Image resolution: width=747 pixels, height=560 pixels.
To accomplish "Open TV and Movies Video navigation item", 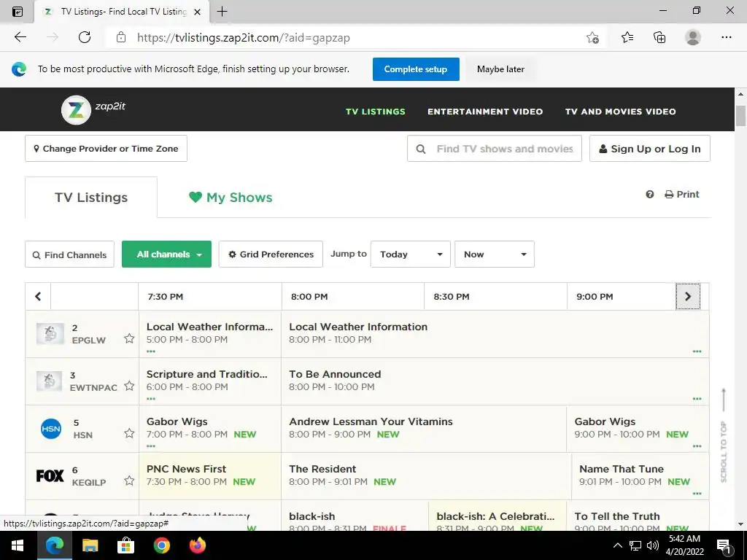I will click(620, 112).
